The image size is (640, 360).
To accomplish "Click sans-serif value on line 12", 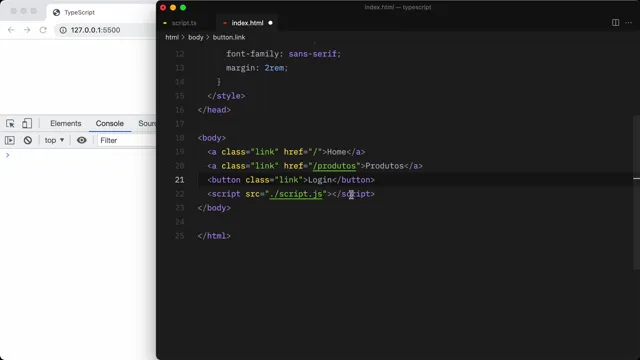I will 313,54.
